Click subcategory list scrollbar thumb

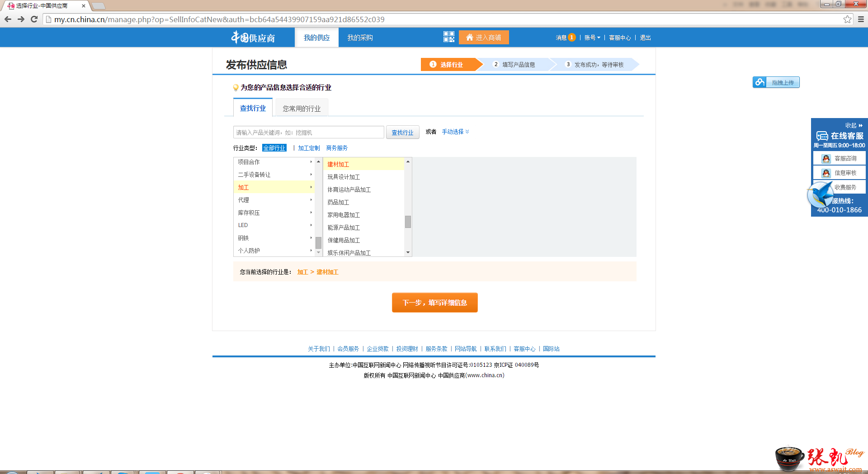[x=408, y=222]
